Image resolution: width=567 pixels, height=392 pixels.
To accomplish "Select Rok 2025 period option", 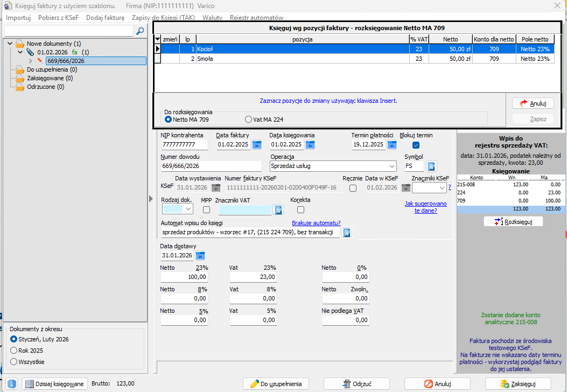I will tap(14, 351).
